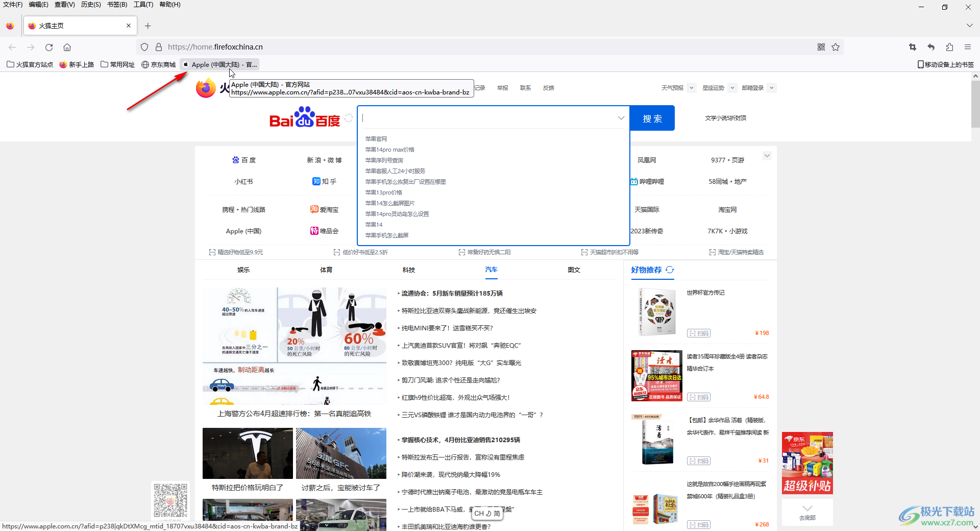Switch to the 科技 news tab

point(408,270)
